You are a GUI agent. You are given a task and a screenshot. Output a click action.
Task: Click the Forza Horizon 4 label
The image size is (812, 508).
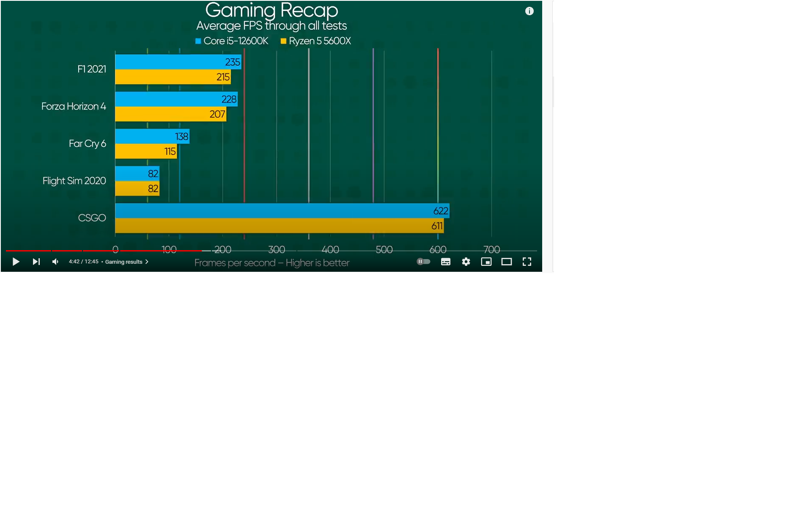[x=74, y=106]
